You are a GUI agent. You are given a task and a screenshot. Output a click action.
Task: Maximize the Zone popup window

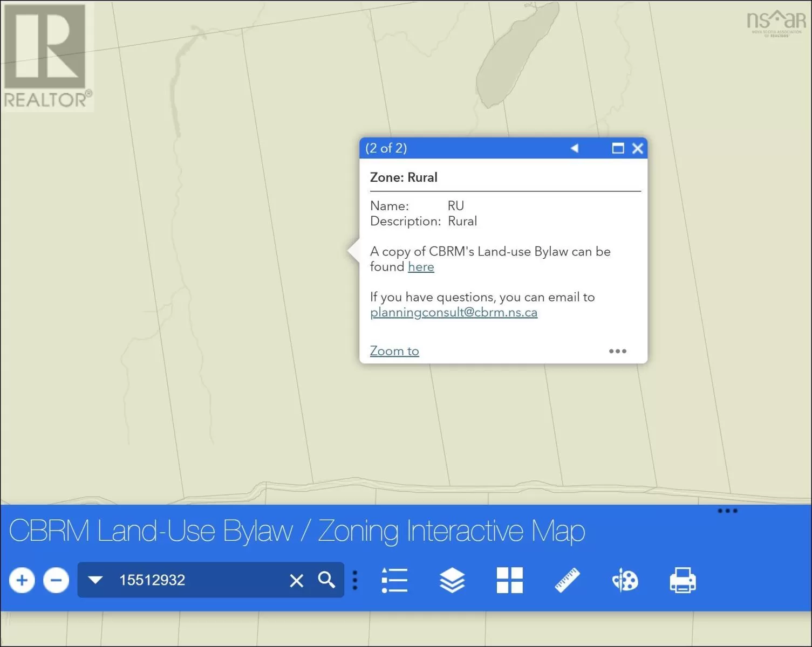tap(618, 148)
